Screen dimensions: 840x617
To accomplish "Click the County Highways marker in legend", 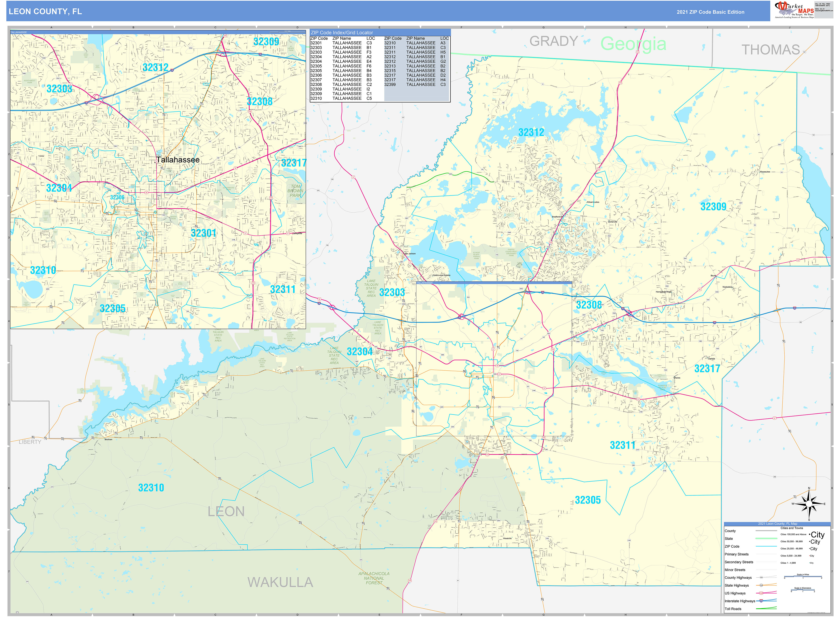I will click(x=761, y=577).
